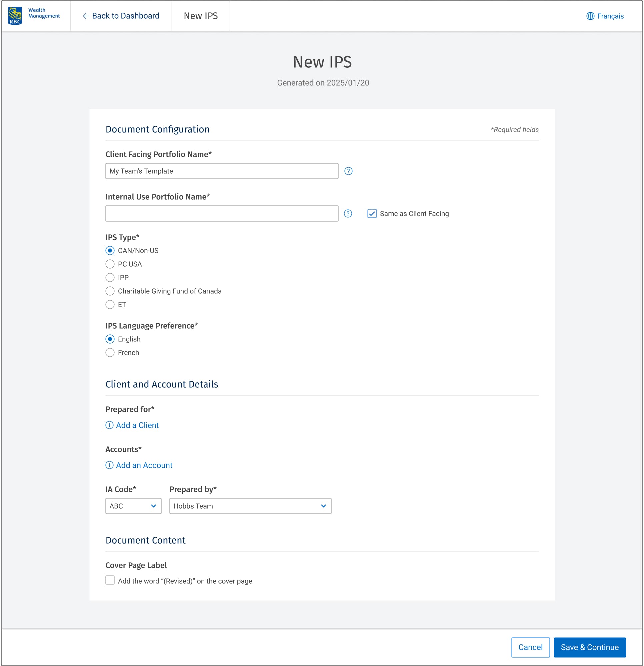The height and width of the screenshot is (666, 644).
Task: Click the RBC Wealth Management logo
Action: (x=33, y=16)
